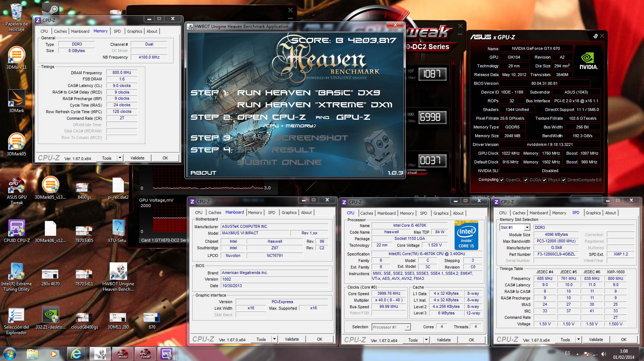The height and width of the screenshot is (361, 644).
Task: Open Selección del Explorador icon
Action: pos(16,321)
